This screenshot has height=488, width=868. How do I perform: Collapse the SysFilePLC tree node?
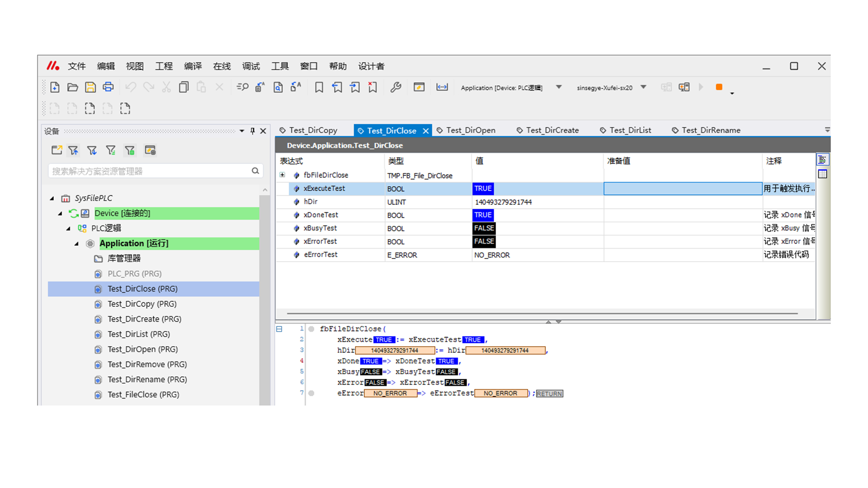(52, 198)
